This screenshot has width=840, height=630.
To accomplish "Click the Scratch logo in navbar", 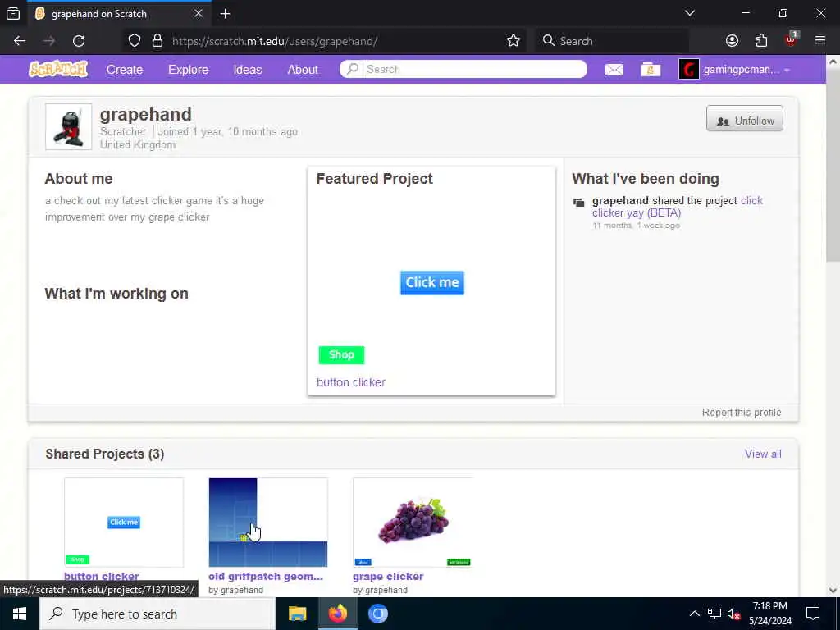I will click(x=58, y=69).
